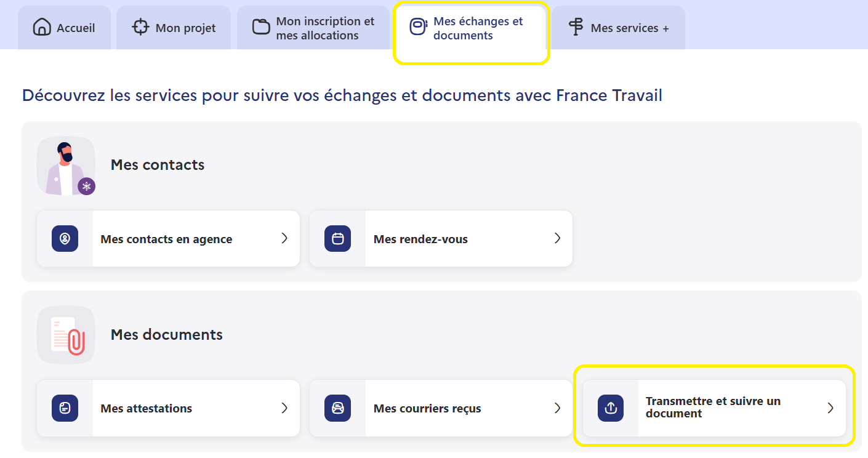
Task: Click the calendar icon for Mes rendez-vous
Action: tap(337, 239)
